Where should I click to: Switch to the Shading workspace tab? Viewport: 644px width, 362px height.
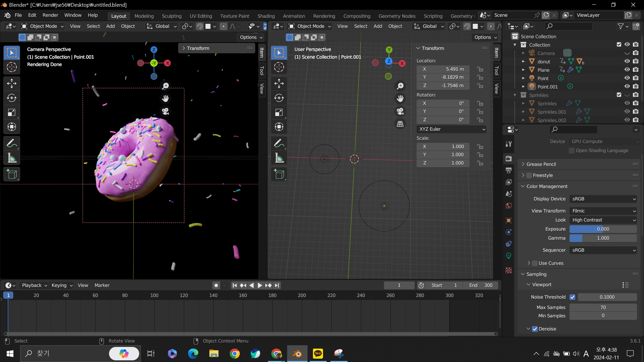[266, 16]
